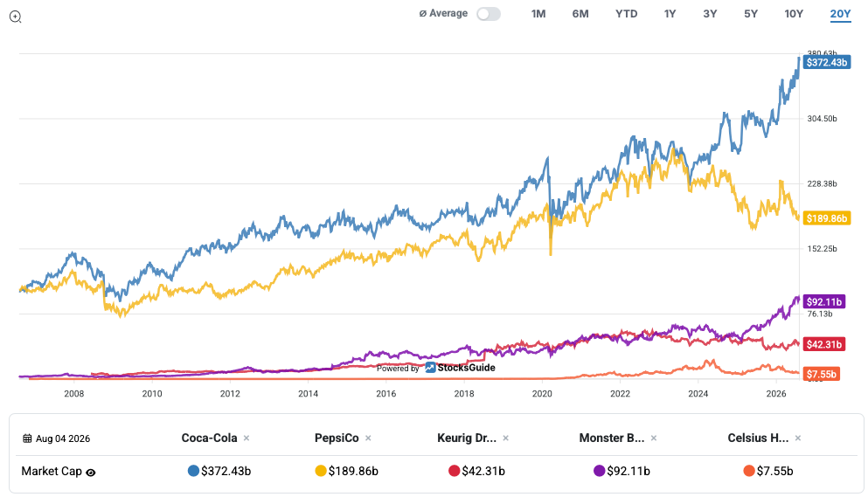
Task: Click PepsiCo's $189.86b table value
Action: pos(353,471)
